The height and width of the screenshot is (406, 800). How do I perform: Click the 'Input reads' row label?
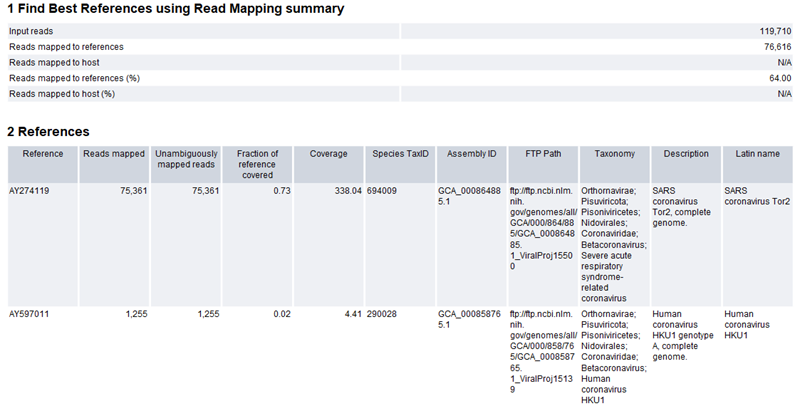tap(31, 31)
